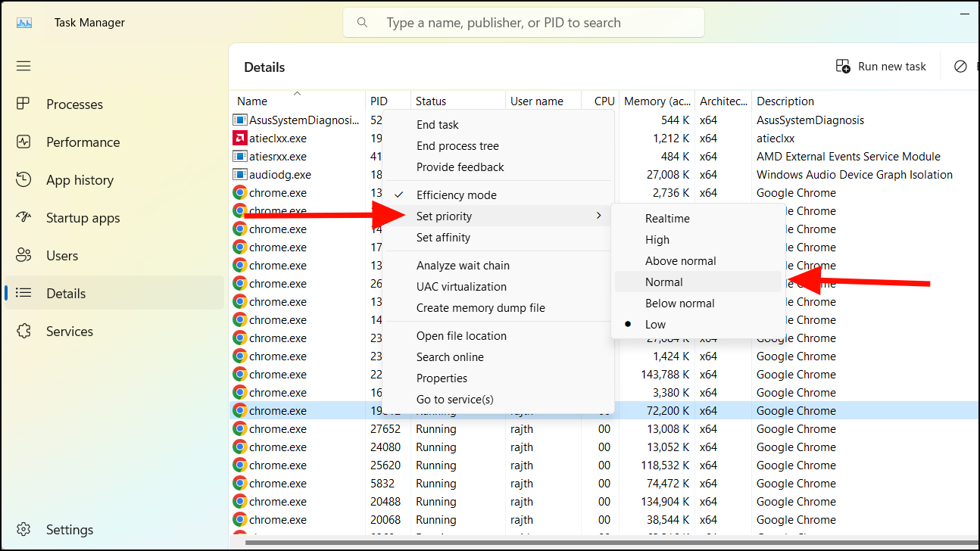Image resolution: width=980 pixels, height=551 pixels.
Task: Open the Users page icon
Action: coord(23,256)
